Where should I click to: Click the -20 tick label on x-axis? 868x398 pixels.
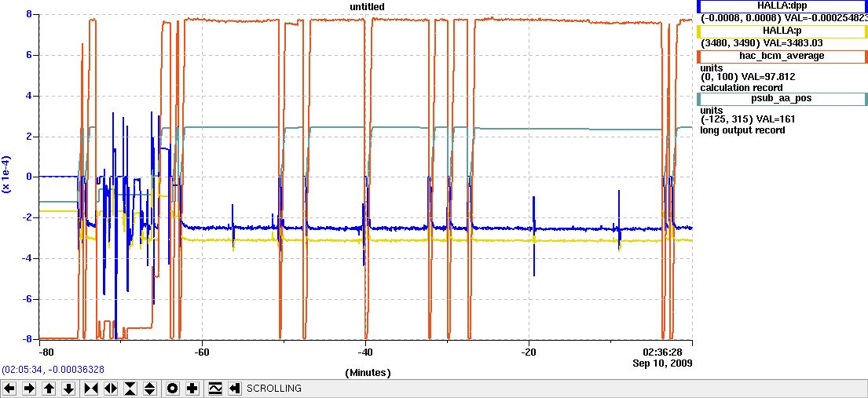tap(529, 352)
